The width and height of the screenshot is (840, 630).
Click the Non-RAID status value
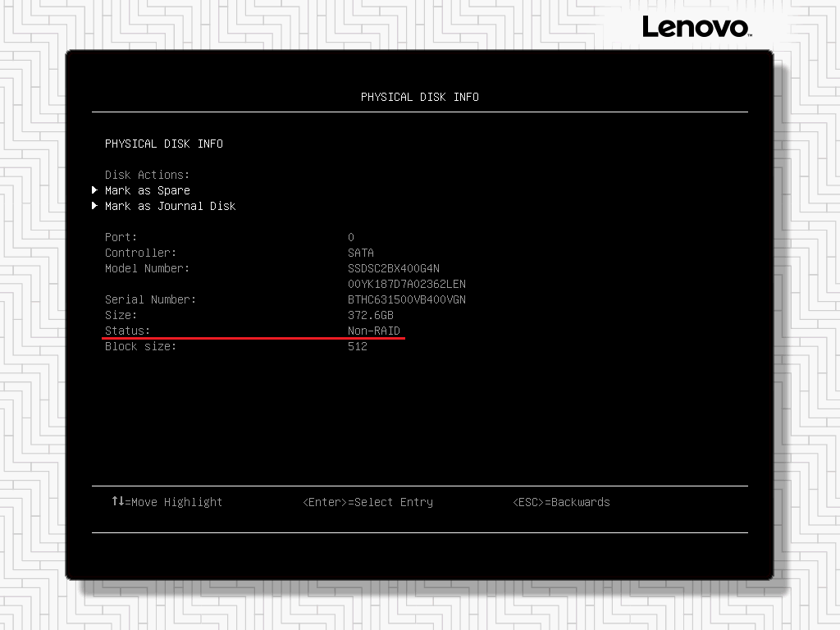374,331
